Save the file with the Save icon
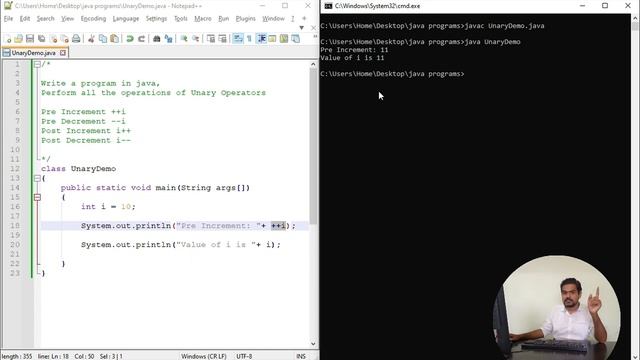 [30, 39]
